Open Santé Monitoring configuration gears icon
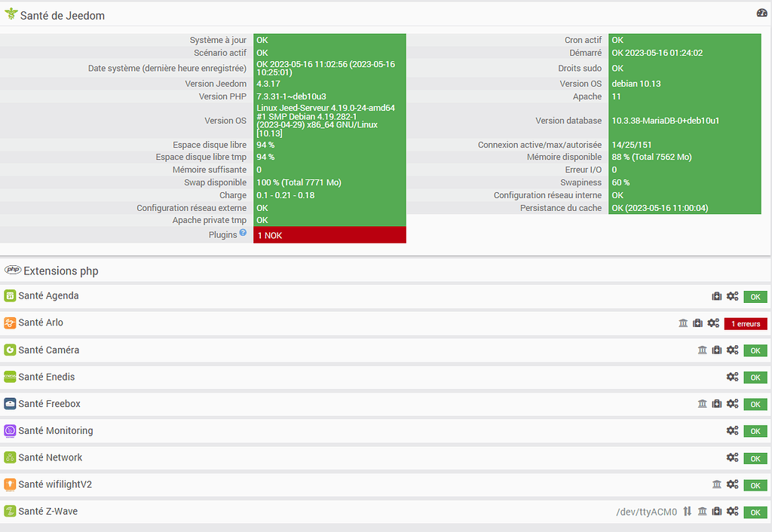 coord(733,430)
